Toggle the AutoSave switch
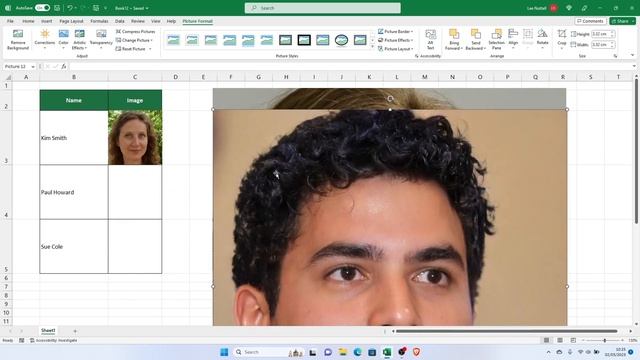 tap(42, 8)
